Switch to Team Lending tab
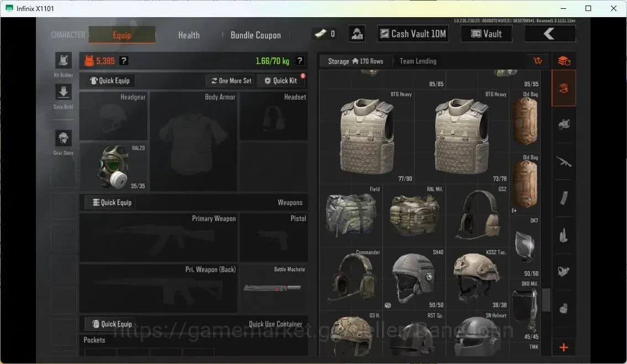The image size is (627, 364). [x=418, y=61]
